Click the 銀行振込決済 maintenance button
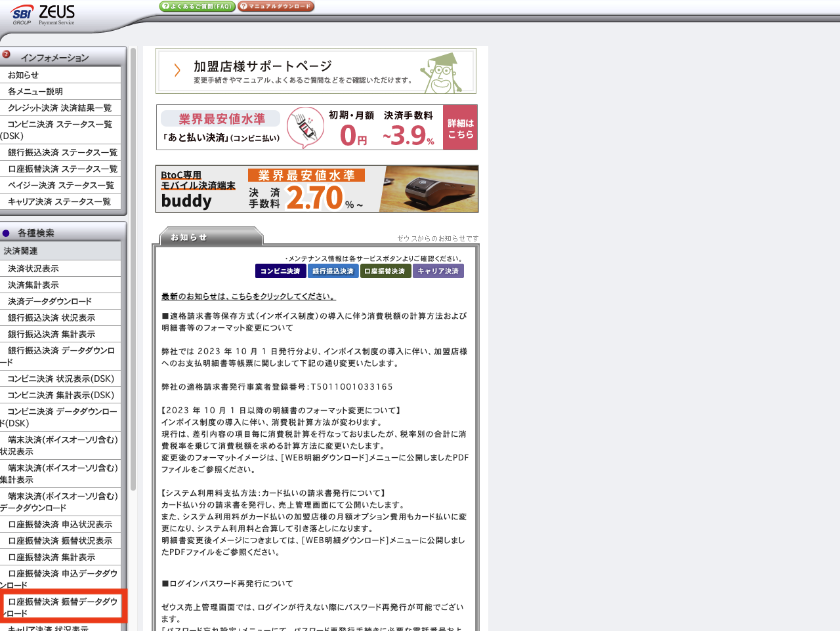Viewport: 840px width, 631px height. coord(333,271)
